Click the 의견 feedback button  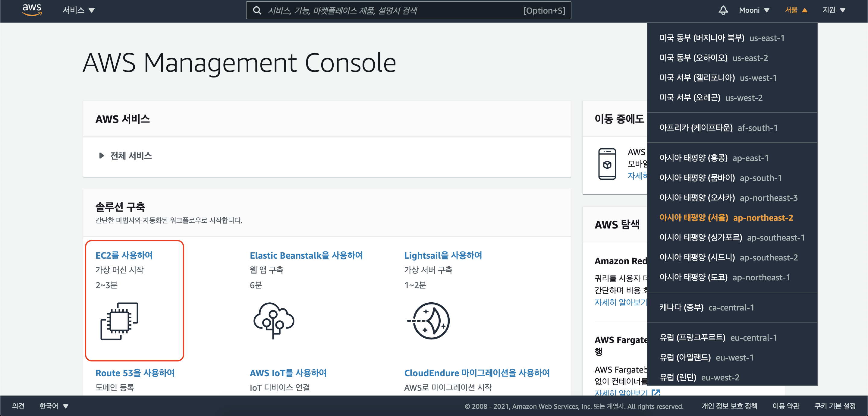tap(18, 406)
